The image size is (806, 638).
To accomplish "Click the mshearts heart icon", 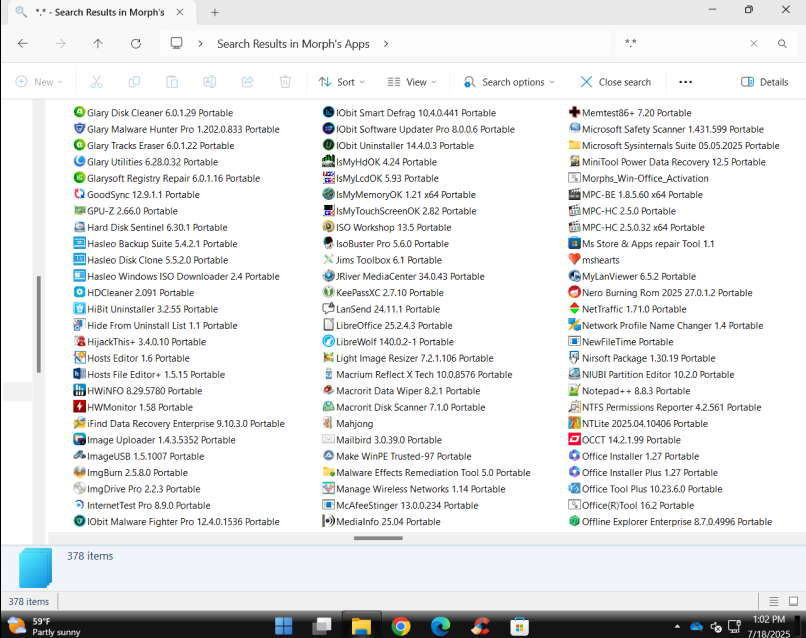I will pos(574,260).
